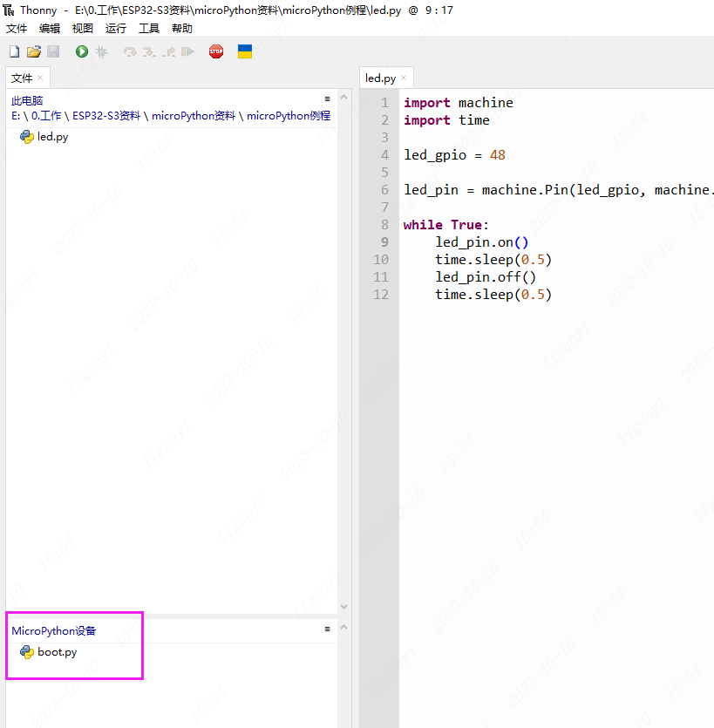Stop the backend with the red STOP icon
This screenshot has height=728, width=714.
(x=216, y=51)
